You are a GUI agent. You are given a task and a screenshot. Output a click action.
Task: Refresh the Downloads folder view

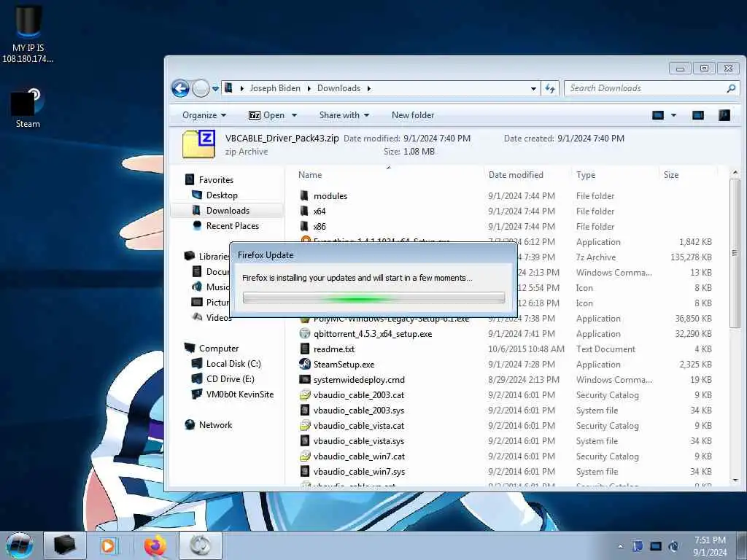[x=550, y=88]
